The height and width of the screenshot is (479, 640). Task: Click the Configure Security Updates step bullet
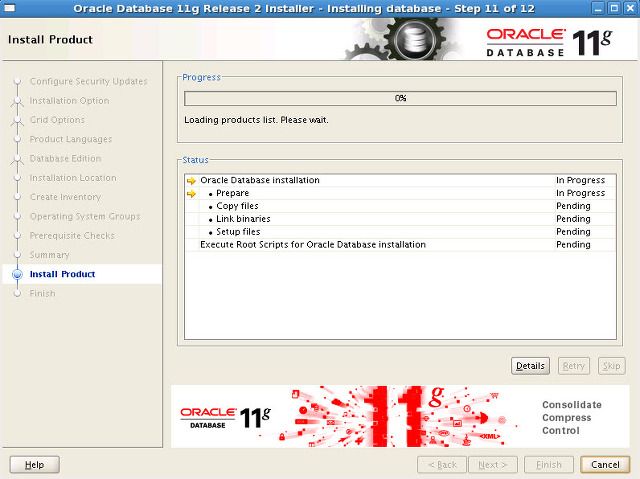[x=17, y=81]
